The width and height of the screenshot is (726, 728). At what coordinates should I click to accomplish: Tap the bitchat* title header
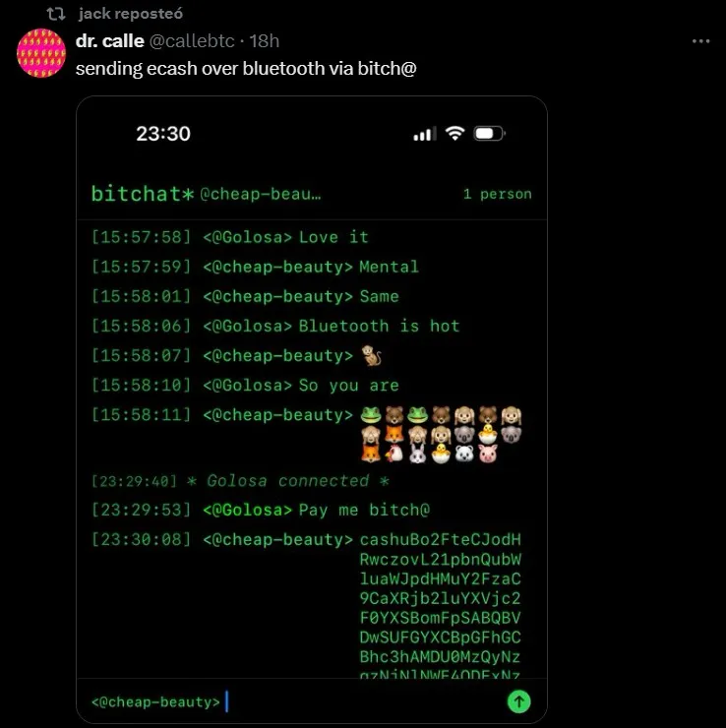coord(143,194)
